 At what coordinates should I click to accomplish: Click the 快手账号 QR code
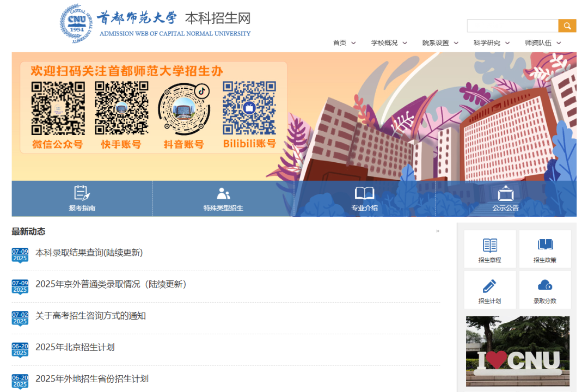point(121,108)
